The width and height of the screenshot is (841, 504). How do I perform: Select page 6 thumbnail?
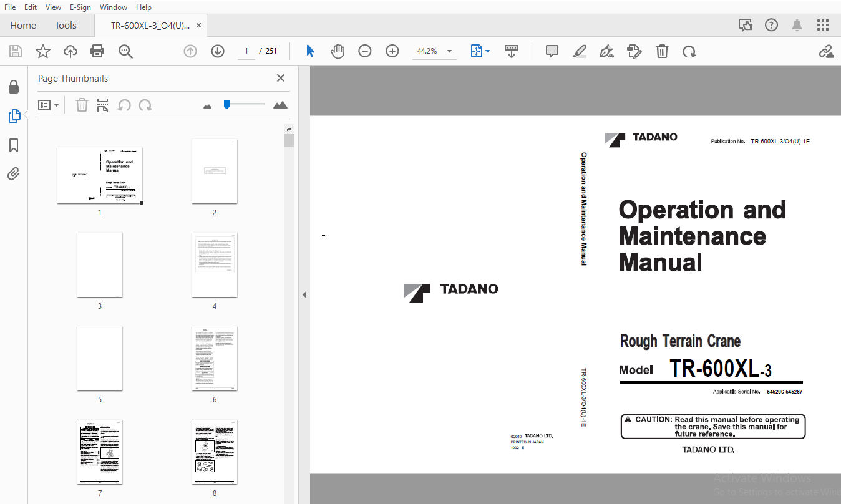tap(215, 358)
